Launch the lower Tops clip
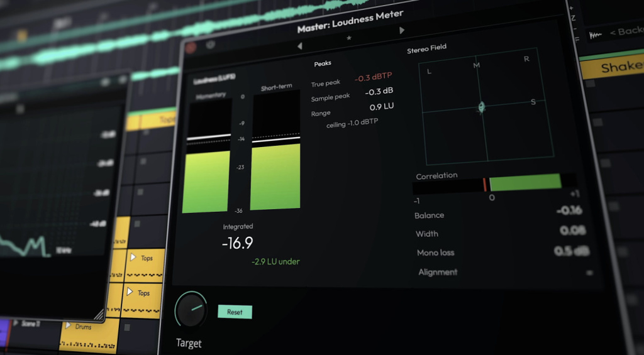 [130, 292]
